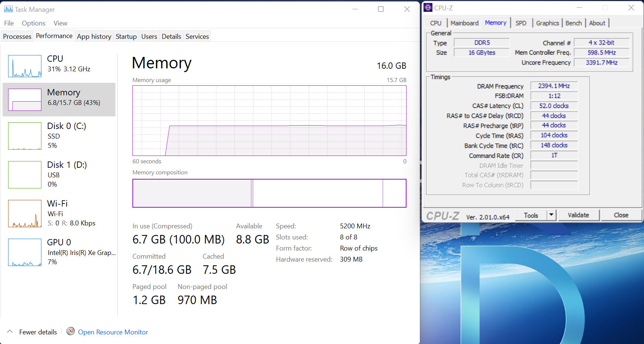
Task: Open the Tools dropdown arrow in CPU-Z
Action: [x=551, y=215]
